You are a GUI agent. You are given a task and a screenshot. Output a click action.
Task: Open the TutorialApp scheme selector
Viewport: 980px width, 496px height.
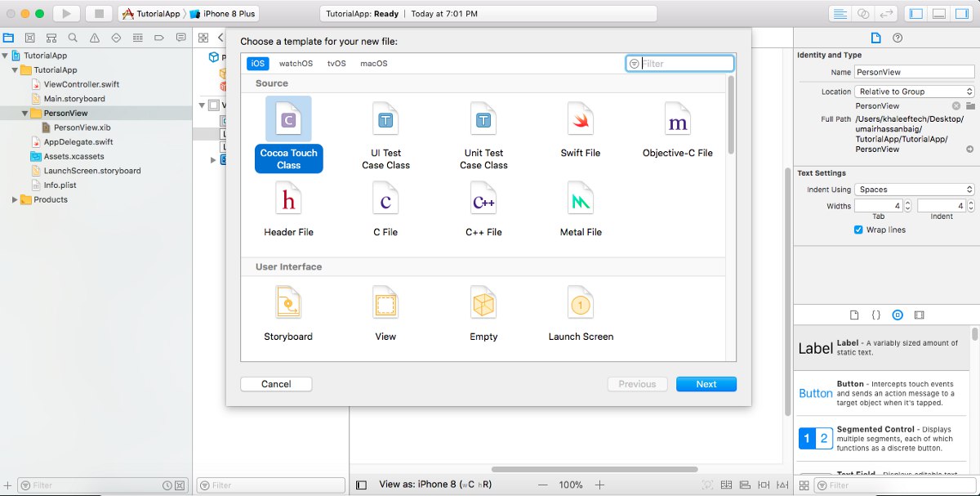(x=150, y=14)
